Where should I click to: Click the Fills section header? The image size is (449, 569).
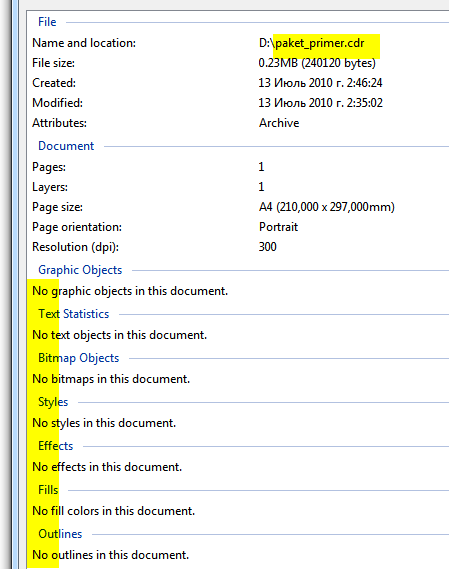(x=48, y=490)
